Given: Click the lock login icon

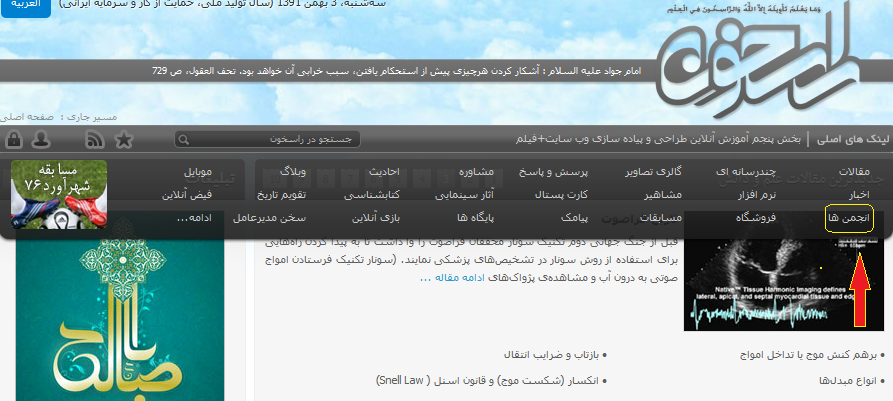Looking at the screenshot, I should [x=14, y=140].
